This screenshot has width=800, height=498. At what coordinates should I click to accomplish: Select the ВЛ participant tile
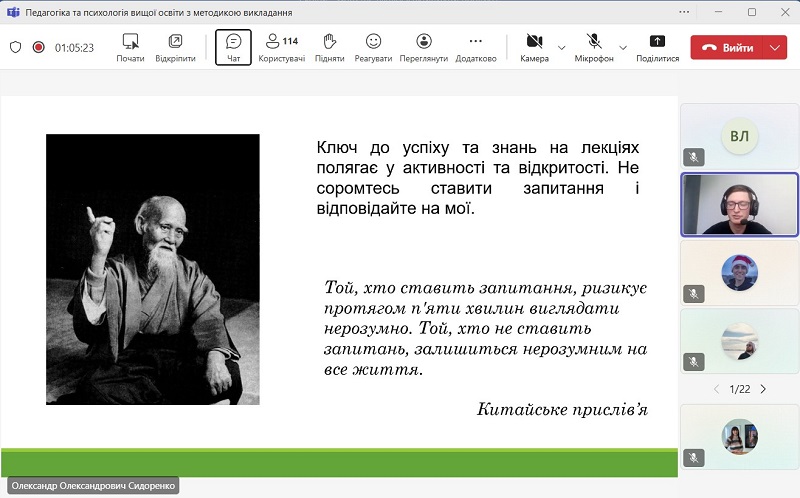[x=739, y=136]
